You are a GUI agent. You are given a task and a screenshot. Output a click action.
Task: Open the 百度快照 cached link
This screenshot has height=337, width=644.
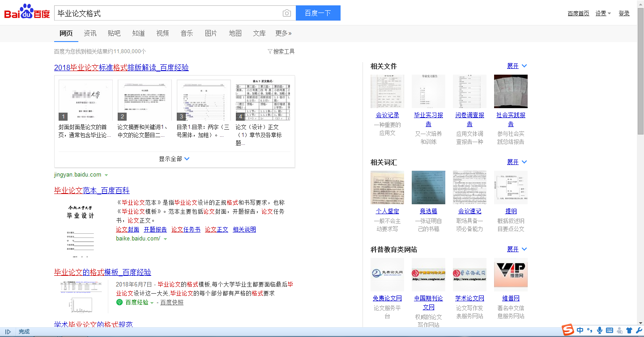[172, 303]
